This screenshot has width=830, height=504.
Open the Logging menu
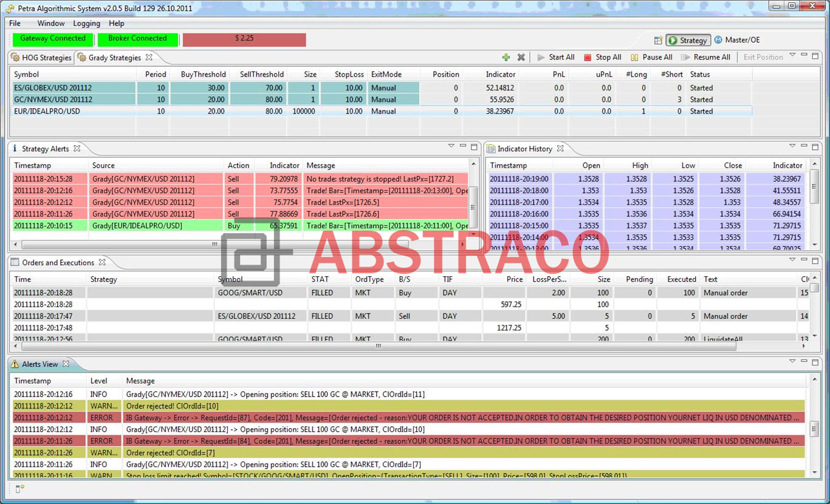pyautogui.click(x=86, y=23)
